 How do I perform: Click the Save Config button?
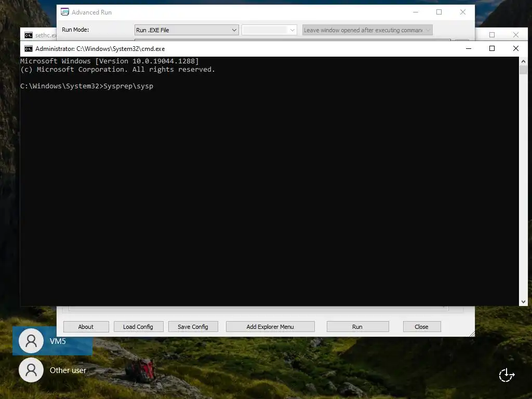193,327
